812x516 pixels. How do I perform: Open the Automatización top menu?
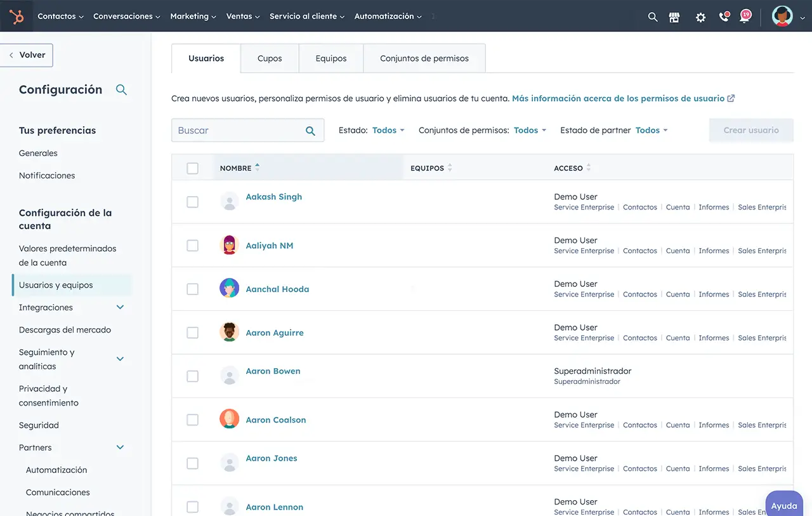click(x=388, y=17)
